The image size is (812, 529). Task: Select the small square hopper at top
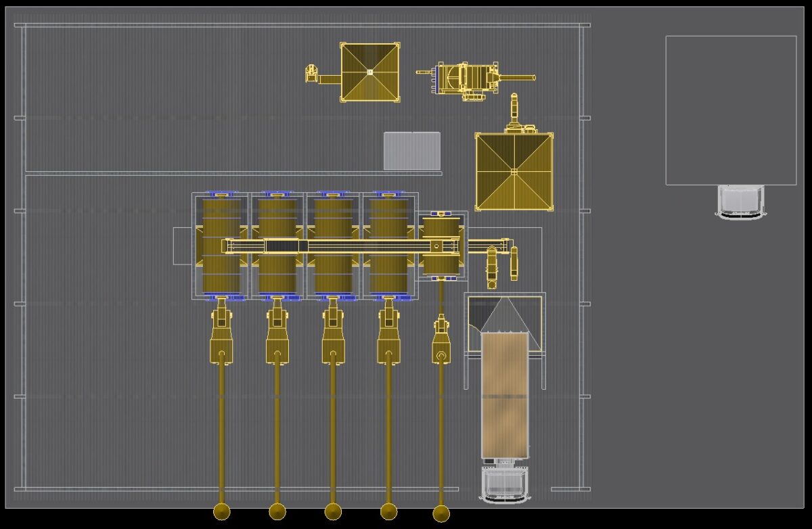pos(369,72)
